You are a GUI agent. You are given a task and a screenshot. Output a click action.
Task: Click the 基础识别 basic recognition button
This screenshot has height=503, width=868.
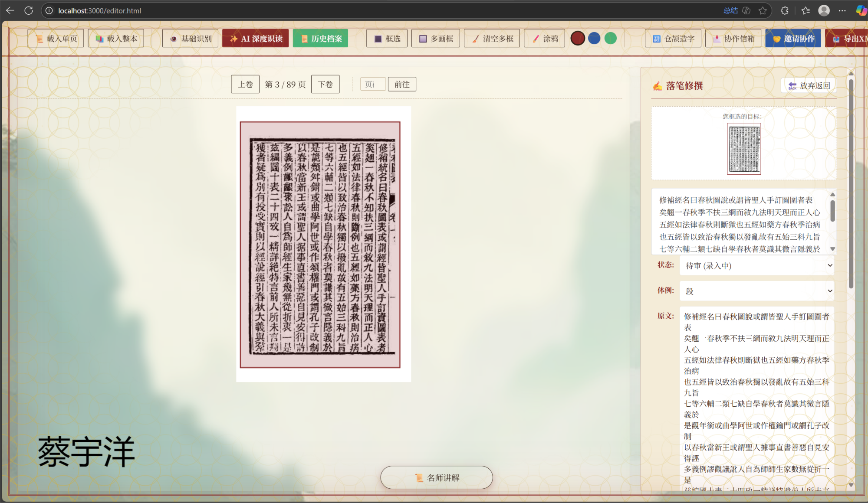(x=190, y=39)
